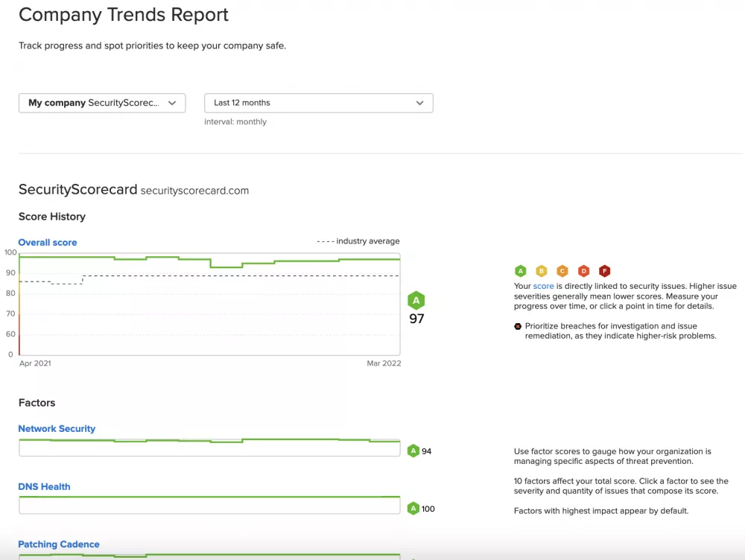The width and height of the screenshot is (745, 560).
Task: Click the Network Security score value 94
Action: pos(427,451)
